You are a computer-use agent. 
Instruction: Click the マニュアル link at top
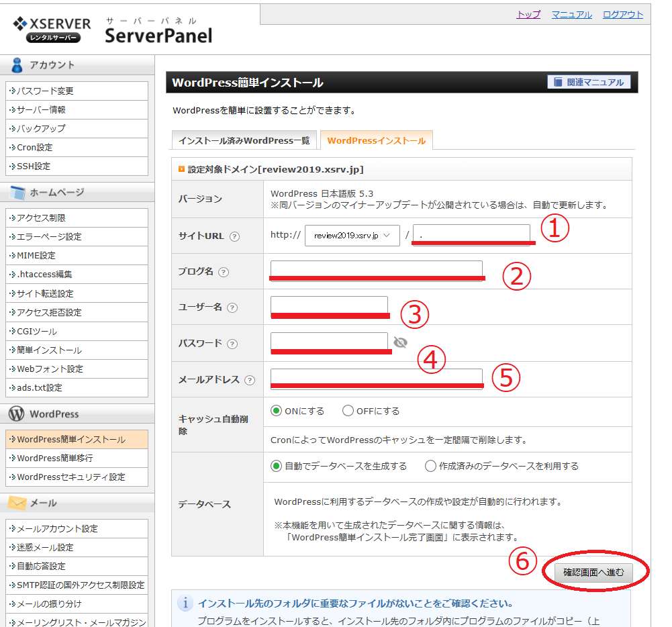coord(572,15)
